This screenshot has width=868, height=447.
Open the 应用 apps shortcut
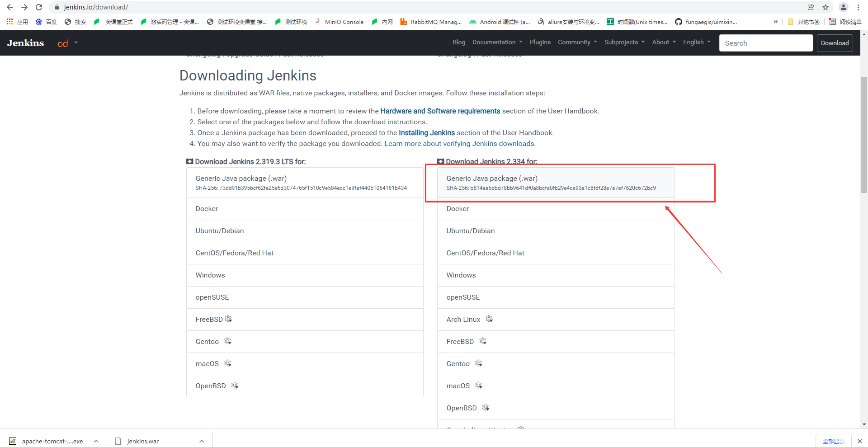[17, 22]
